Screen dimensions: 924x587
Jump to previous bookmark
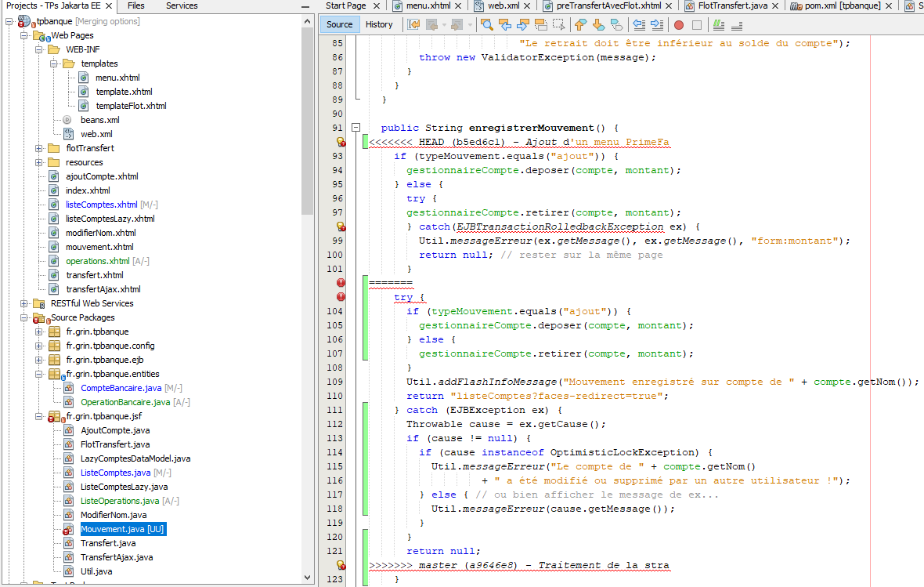coord(581,25)
